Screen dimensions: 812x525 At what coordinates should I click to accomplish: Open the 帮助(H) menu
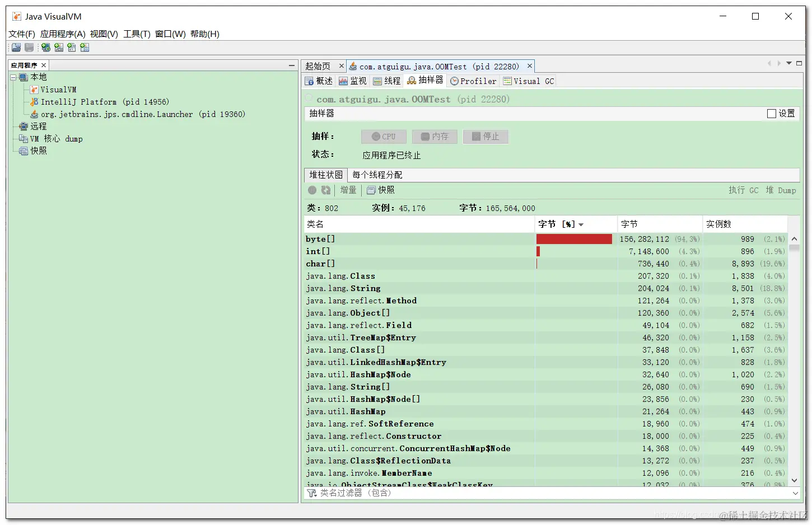pyautogui.click(x=205, y=34)
